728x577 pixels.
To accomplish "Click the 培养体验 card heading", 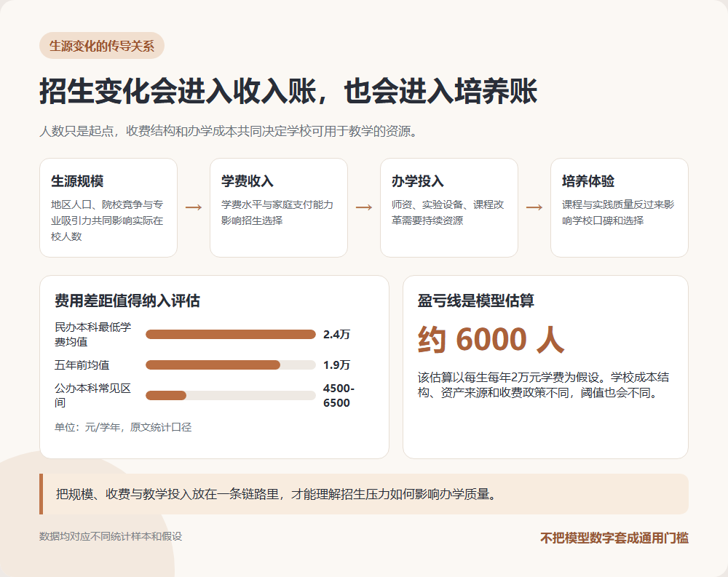I will [x=588, y=181].
